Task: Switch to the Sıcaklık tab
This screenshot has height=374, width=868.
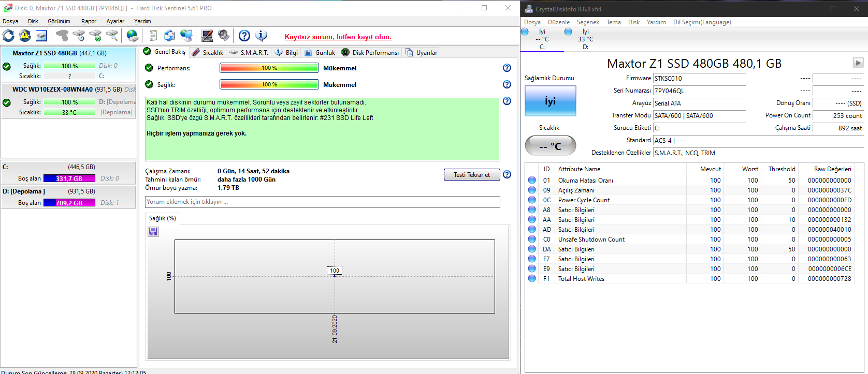Action: pos(207,52)
